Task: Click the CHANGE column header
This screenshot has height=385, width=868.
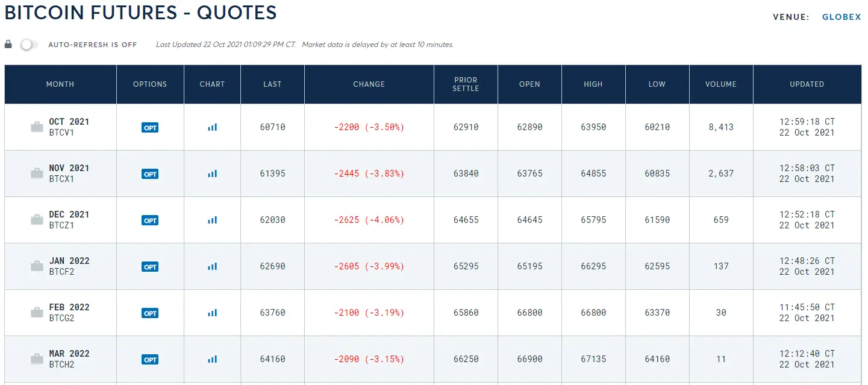Action: click(369, 84)
